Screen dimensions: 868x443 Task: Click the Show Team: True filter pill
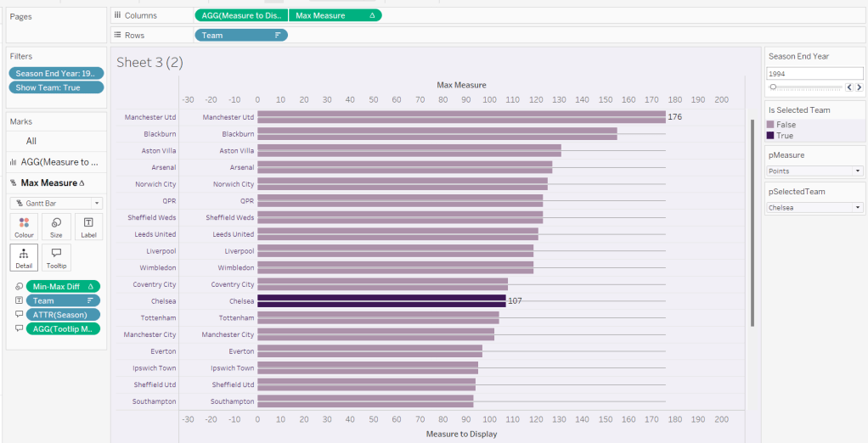click(56, 87)
